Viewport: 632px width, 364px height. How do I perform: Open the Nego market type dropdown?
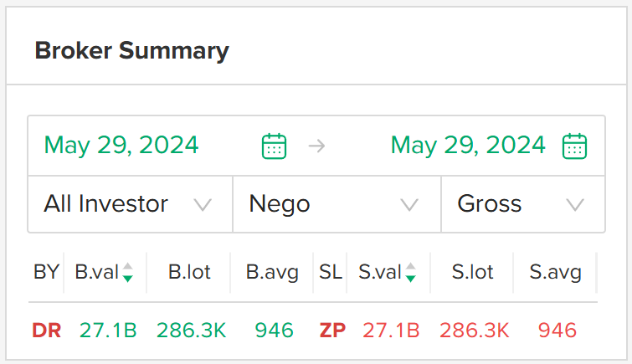[x=337, y=204]
